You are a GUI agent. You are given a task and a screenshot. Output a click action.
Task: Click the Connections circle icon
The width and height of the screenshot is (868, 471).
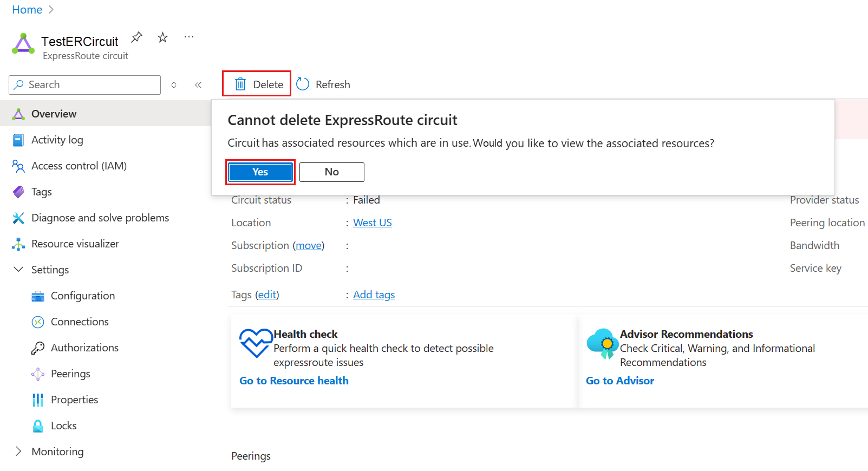38,322
